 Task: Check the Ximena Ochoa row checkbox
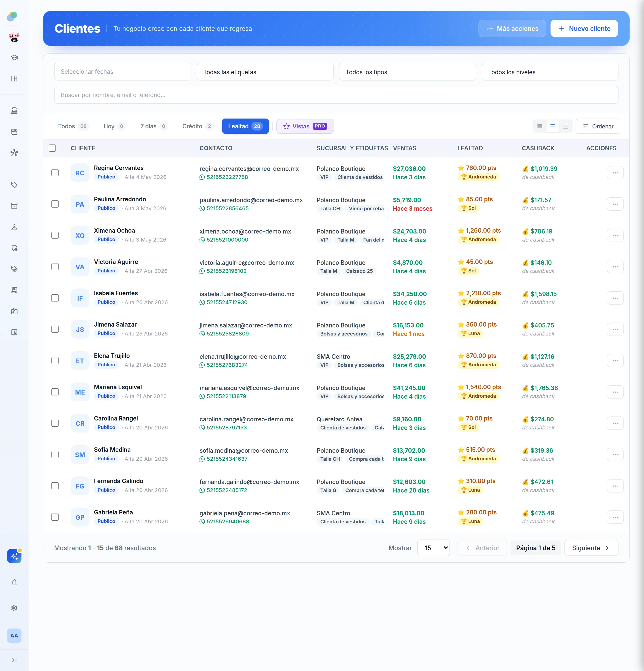pos(55,235)
